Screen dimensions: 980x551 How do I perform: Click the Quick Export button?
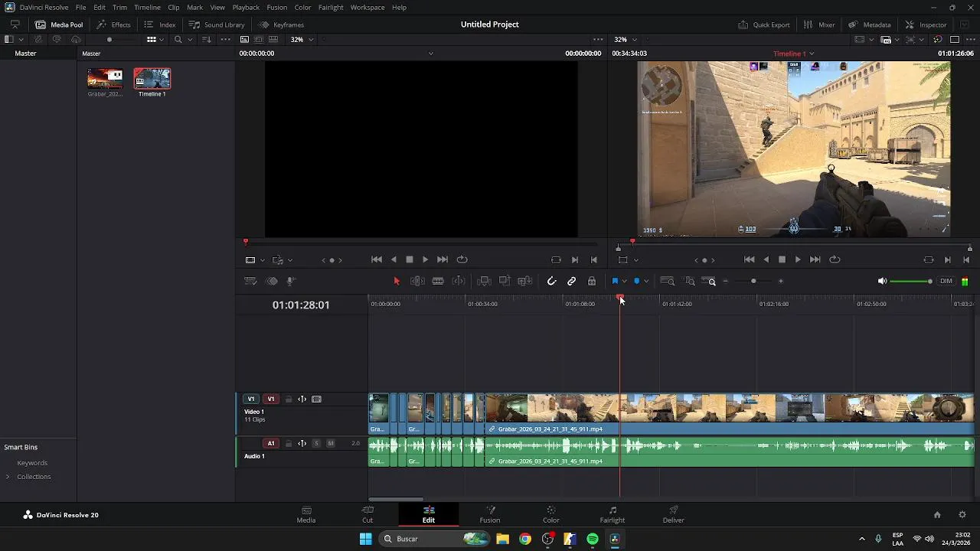point(764,24)
